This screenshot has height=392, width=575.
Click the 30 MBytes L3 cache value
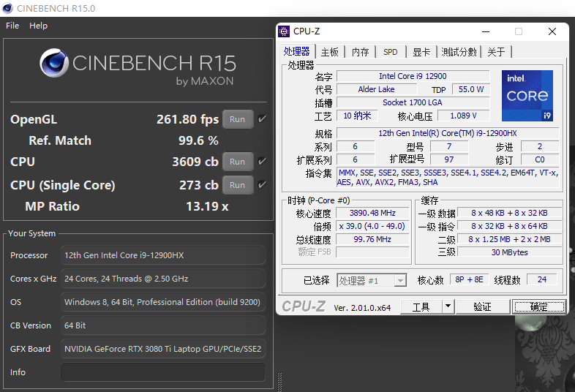(510, 252)
